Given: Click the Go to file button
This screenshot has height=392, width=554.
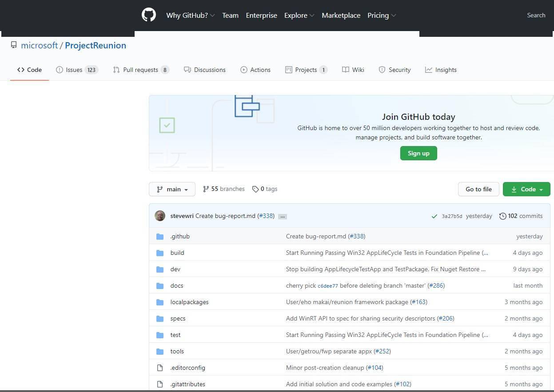Looking at the screenshot, I should click(x=478, y=189).
